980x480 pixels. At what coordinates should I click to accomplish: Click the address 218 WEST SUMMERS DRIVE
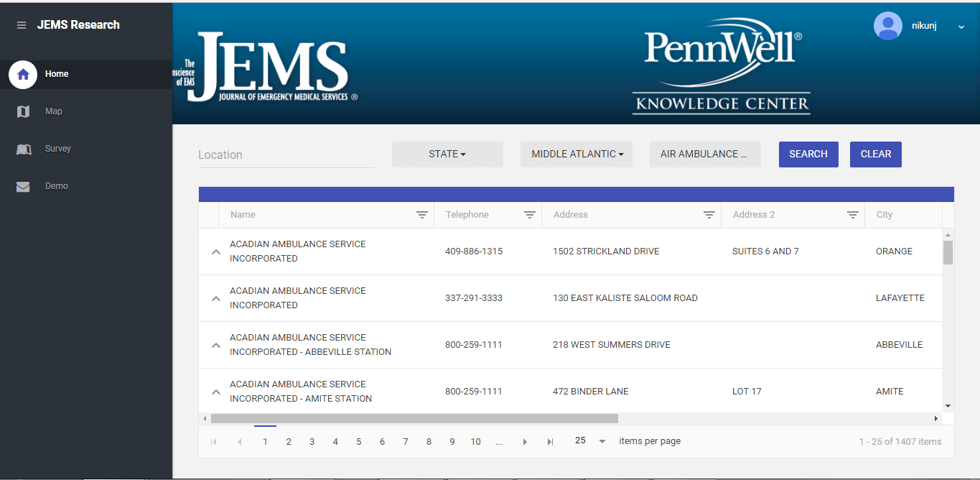click(612, 345)
